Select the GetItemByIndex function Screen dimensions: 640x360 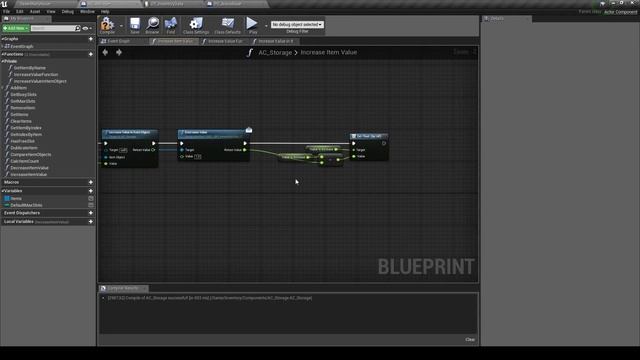26,128
